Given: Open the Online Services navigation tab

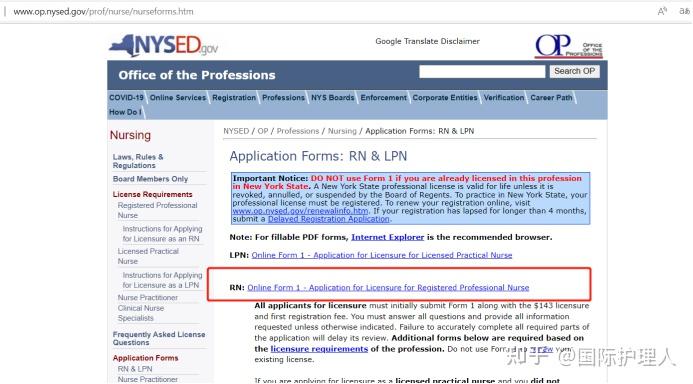Looking at the screenshot, I should [x=178, y=98].
